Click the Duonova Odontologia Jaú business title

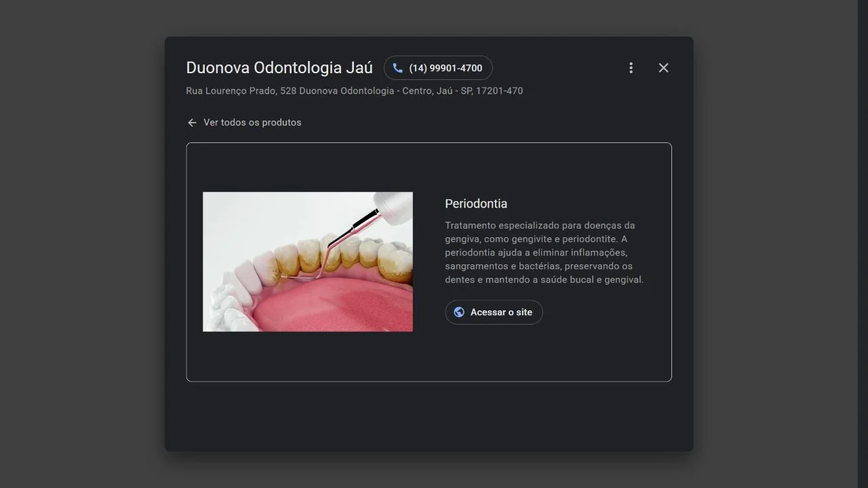279,68
